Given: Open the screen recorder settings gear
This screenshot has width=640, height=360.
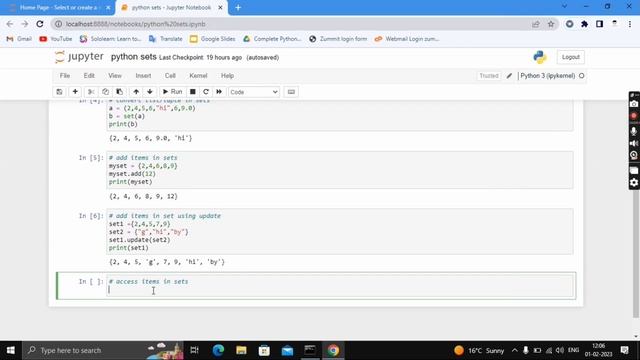Looking at the screenshot, I should click(x=634, y=182).
